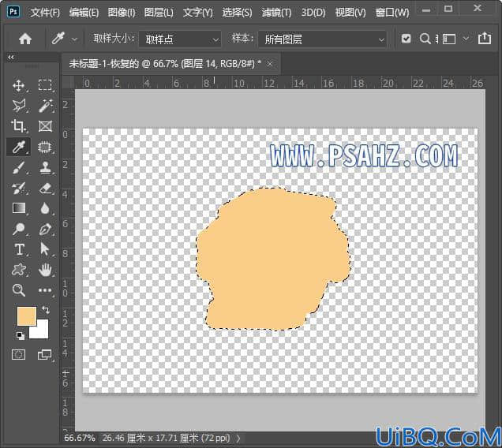Image resolution: width=502 pixels, height=448 pixels.
Task: Open the 3D(D) menu
Action: click(313, 13)
